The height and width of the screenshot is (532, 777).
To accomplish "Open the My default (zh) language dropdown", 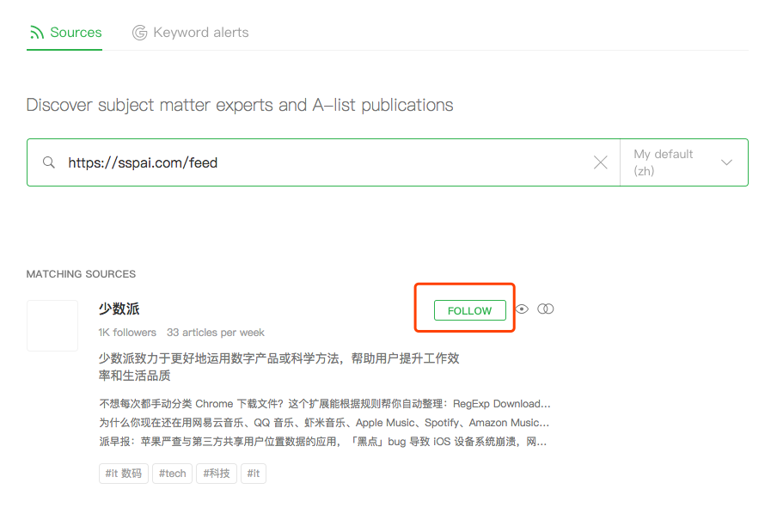I will click(684, 162).
